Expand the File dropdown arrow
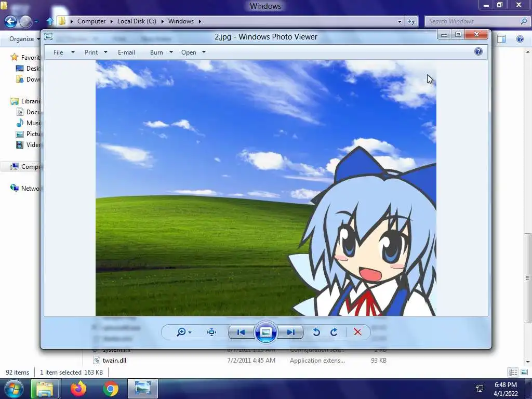 (x=73, y=52)
